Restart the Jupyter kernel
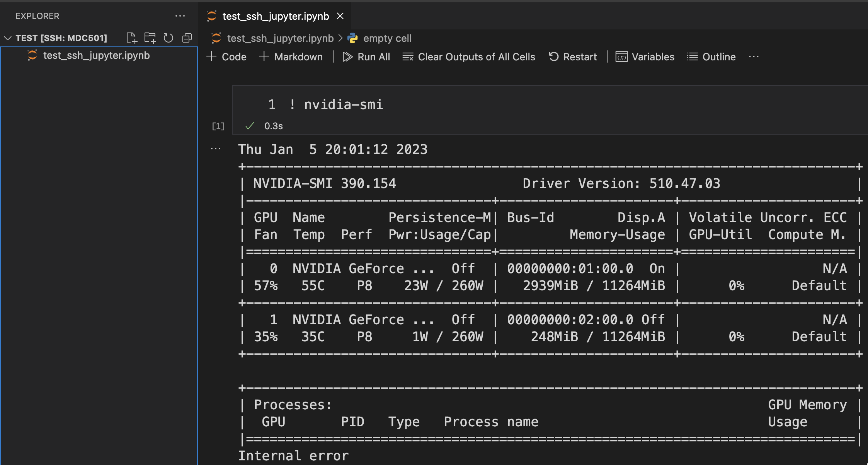This screenshot has height=465, width=868. (573, 57)
